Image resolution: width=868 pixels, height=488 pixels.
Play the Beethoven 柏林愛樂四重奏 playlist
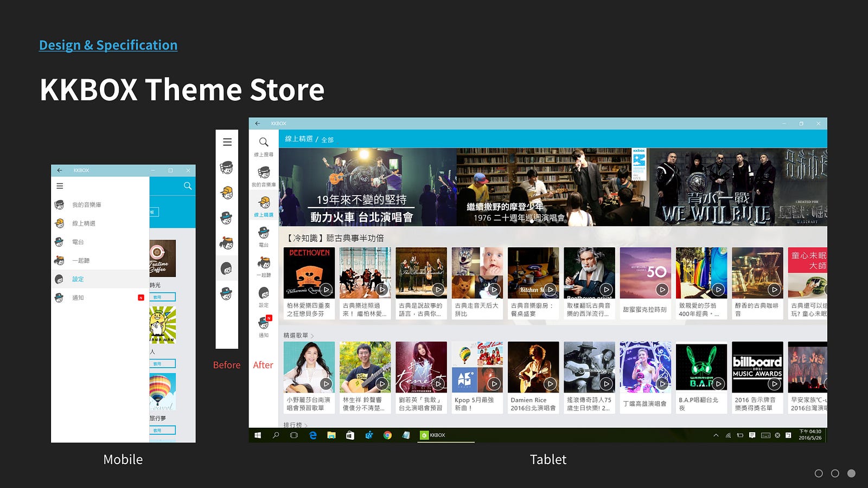(326, 290)
